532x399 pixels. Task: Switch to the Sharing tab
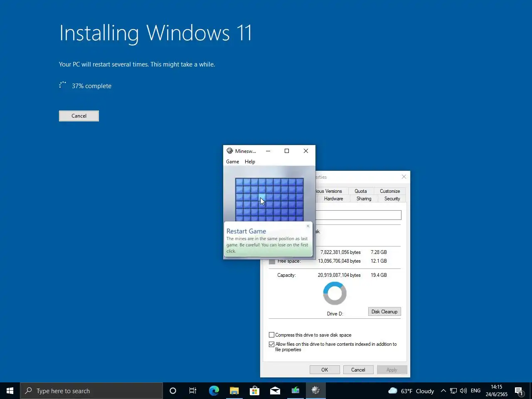click(364, 199)
